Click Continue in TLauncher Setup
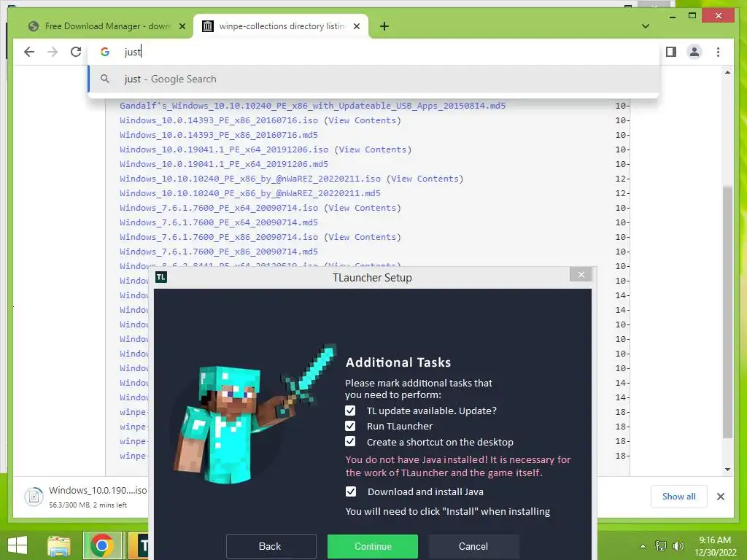This screenshot has height=560, width=747. click(373, 546)
